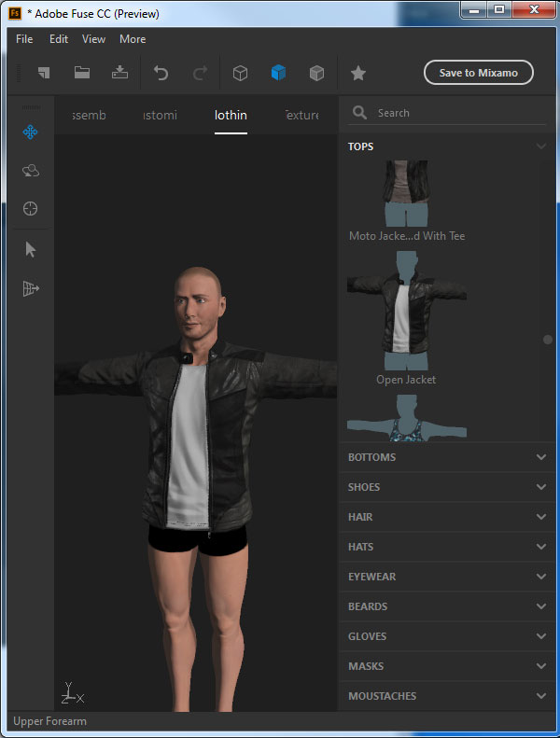Image resolution: width=560 pixels, height=738 pixels.
Task: Switch to the Clothing tab
Action: pos(231,115)
